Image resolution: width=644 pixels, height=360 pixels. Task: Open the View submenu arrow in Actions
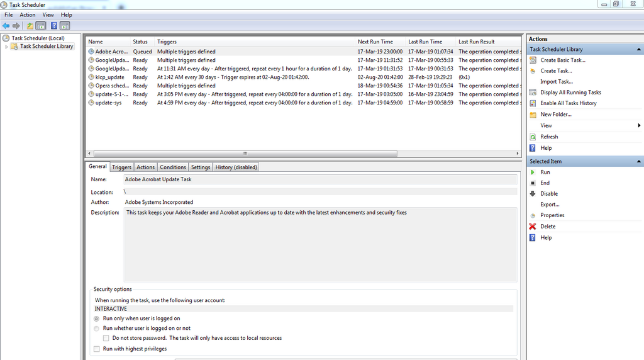(x=639, y=126)
